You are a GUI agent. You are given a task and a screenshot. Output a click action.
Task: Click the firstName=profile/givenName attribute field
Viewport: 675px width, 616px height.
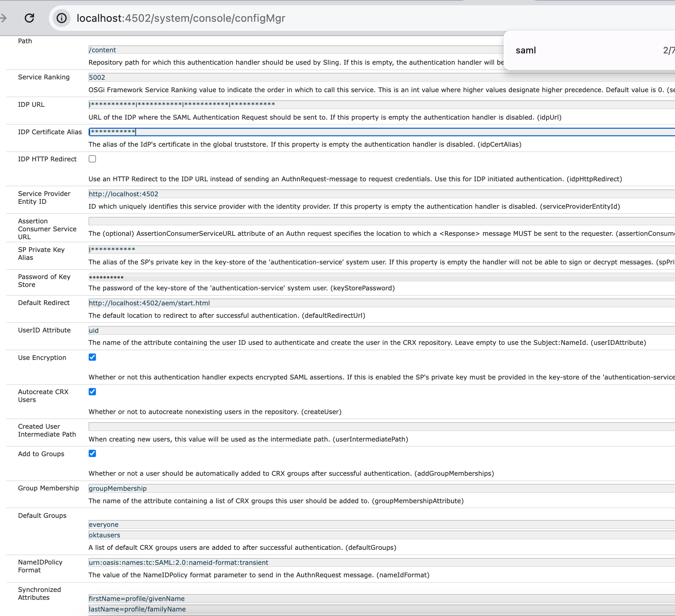tap(381, 599)
